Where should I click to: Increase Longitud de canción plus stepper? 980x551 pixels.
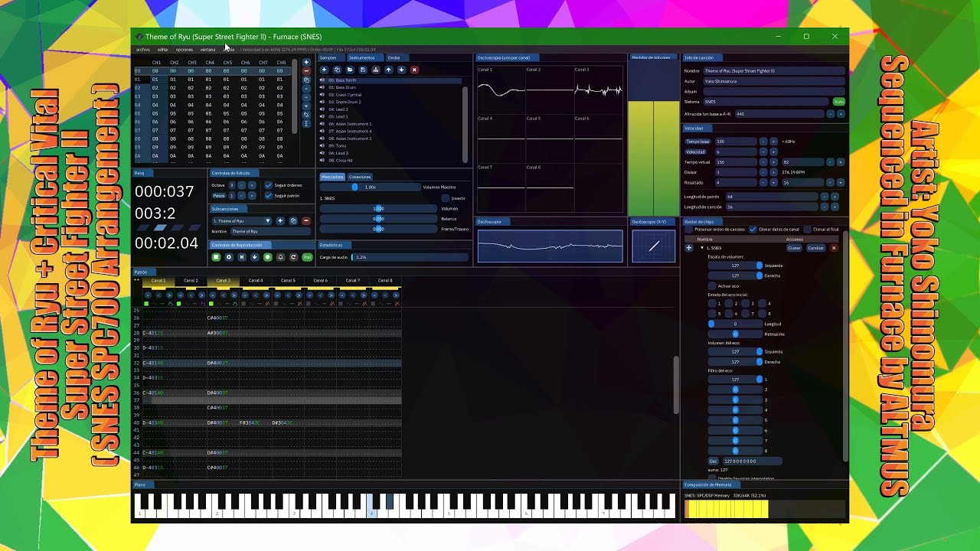click(835, 207)
